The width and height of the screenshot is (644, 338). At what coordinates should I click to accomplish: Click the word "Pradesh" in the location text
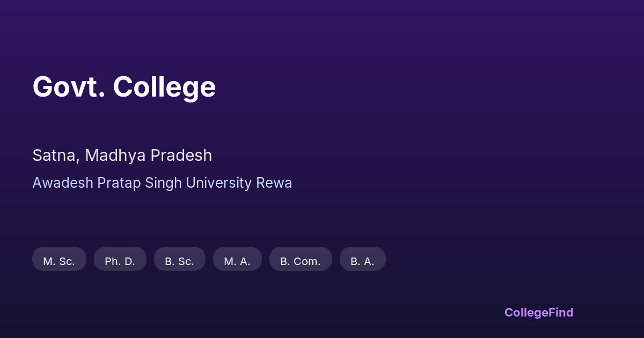tap(181, 156)
